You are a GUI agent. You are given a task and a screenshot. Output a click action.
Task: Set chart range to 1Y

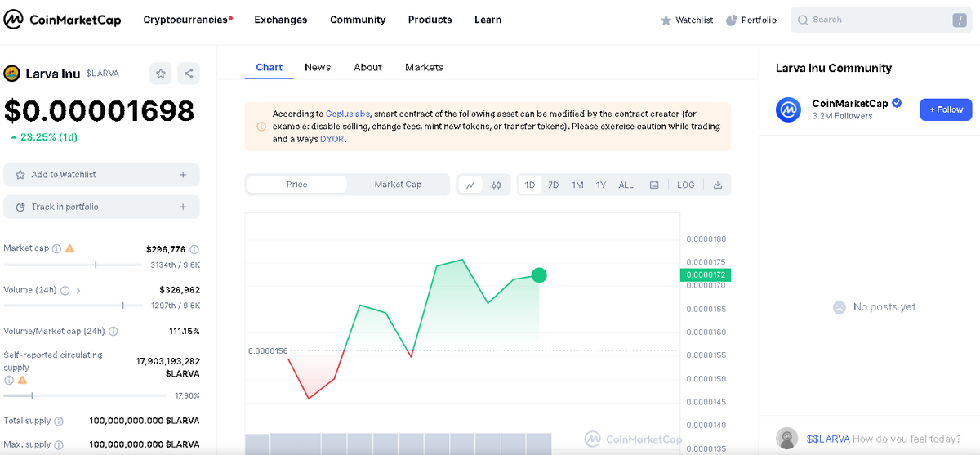(601, 185)
